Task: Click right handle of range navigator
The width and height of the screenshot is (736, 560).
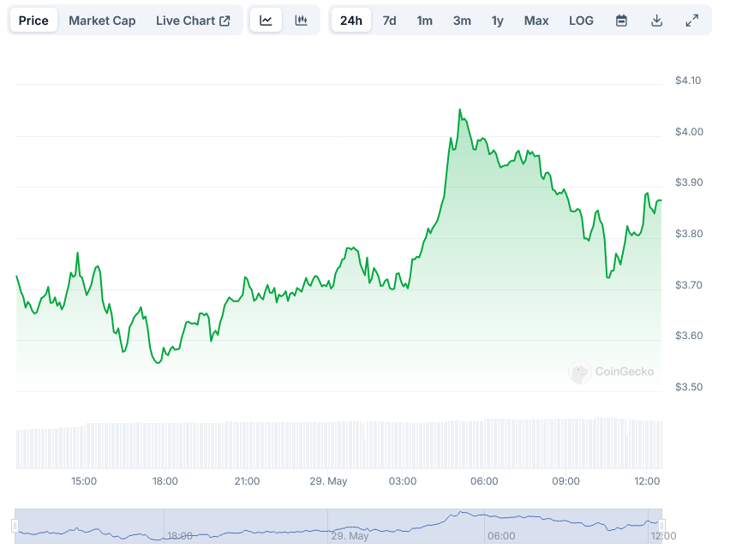Action: 661,526
